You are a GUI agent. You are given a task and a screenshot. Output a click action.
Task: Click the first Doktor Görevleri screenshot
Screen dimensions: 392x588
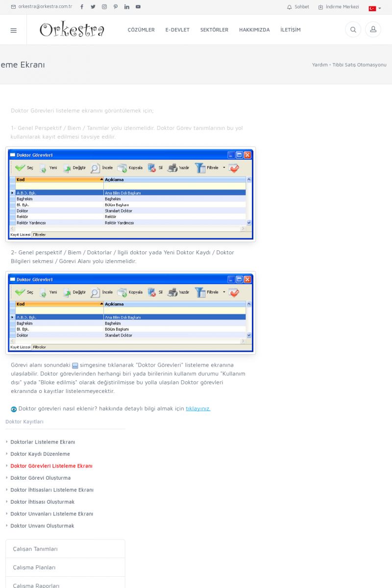(x=130, y=194)
